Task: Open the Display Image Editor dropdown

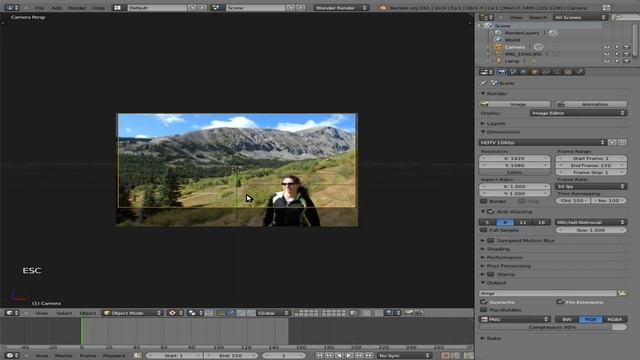Action: pos(578,113)
